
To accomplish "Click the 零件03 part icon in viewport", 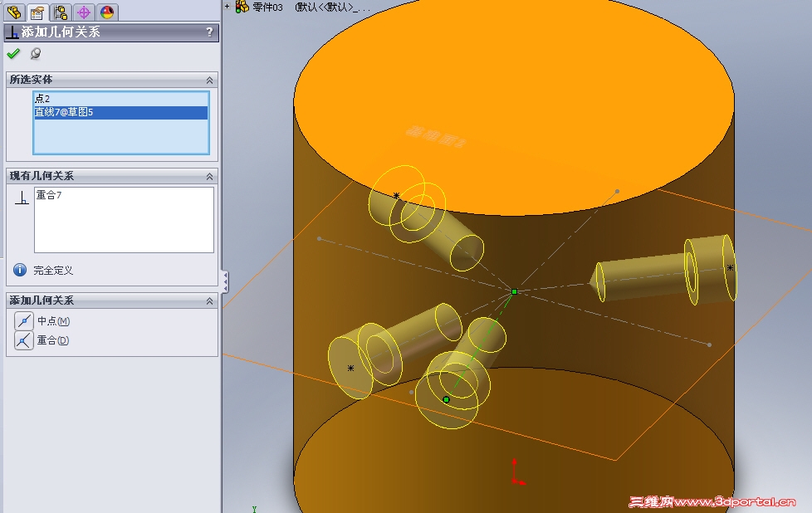I will (242, 7).
